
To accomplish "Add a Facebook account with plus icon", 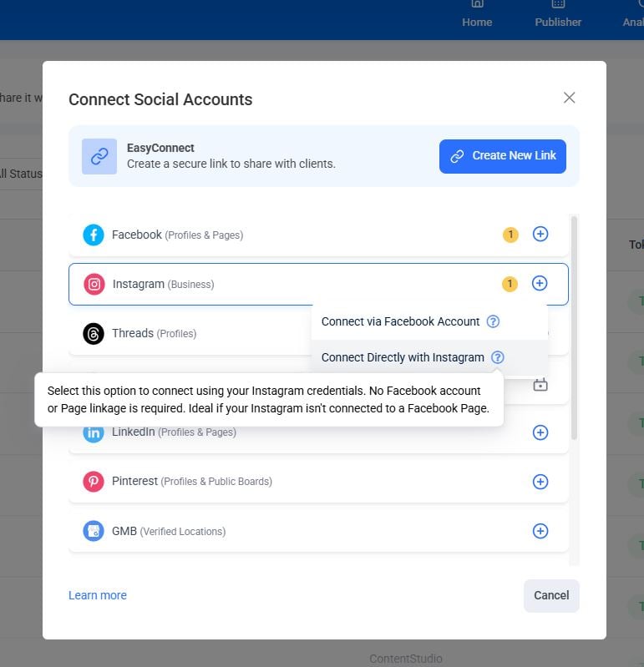I will point(540,234).
